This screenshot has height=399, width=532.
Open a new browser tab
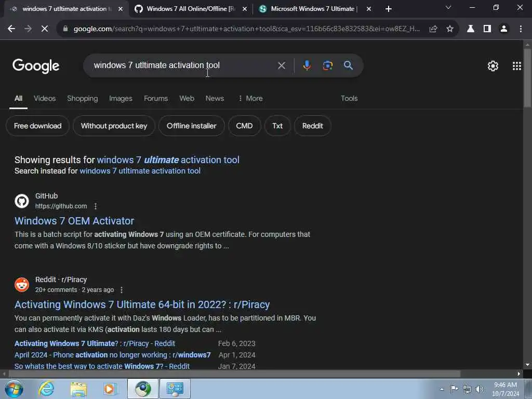[x=389, y=9]
